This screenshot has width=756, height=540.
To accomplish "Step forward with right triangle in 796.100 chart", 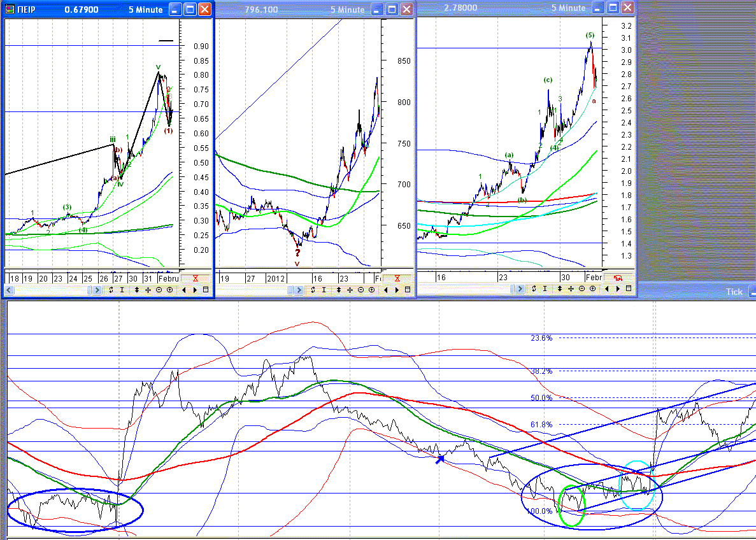I will tap(397, 290).
